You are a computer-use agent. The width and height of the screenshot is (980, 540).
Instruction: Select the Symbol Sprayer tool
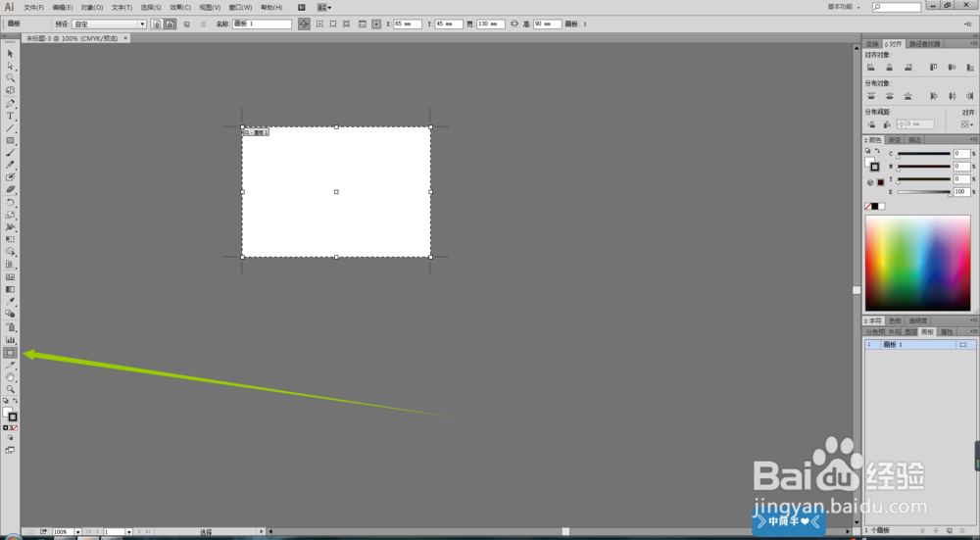coord(10,327)
